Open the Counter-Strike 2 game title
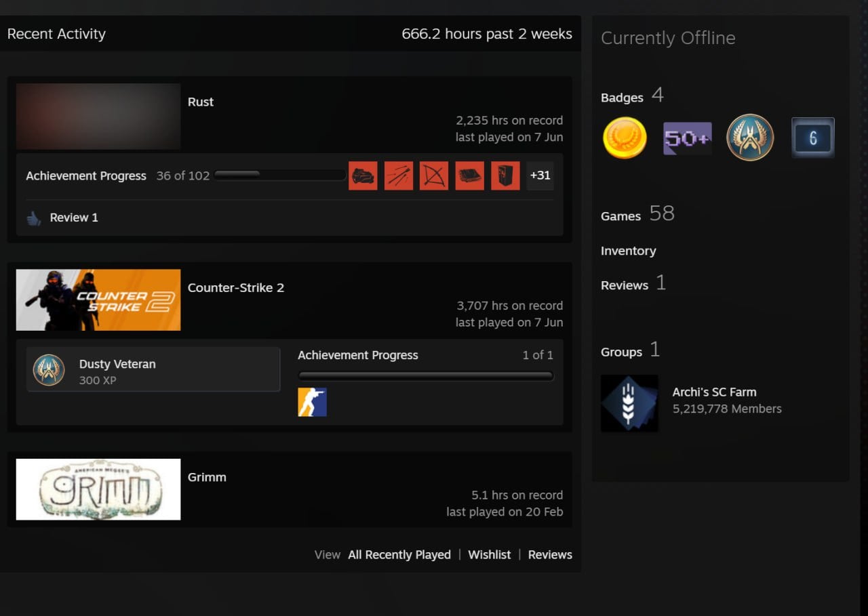 [x=236, y=287]
